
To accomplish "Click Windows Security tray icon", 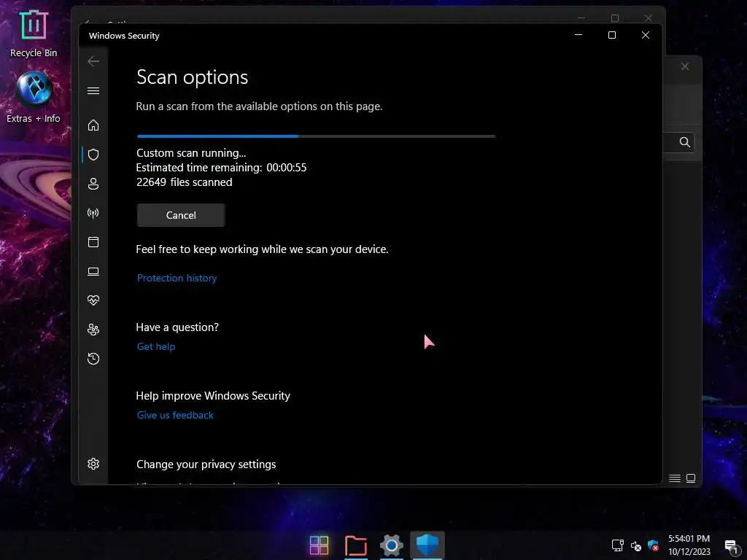I will click(x=653, y=545).
